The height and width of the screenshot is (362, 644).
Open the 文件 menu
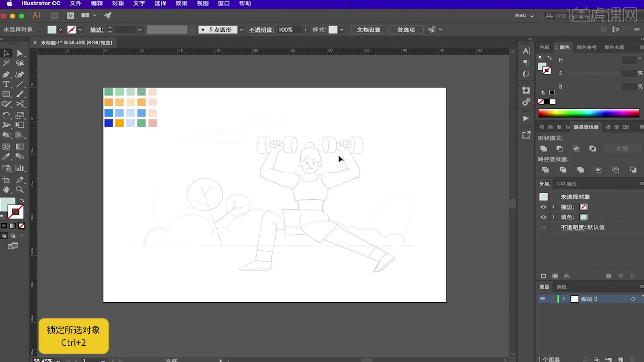(x=75, y=3)
